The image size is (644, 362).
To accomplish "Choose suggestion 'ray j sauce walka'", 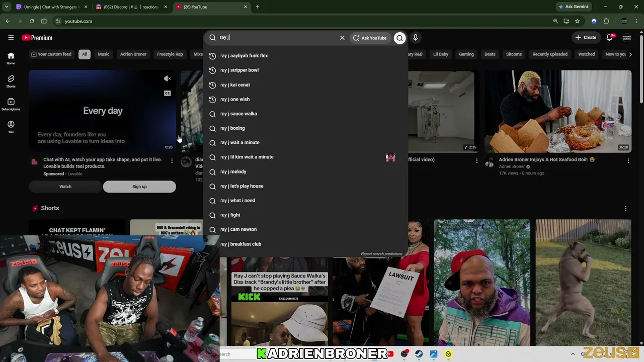I will (306, 114).
